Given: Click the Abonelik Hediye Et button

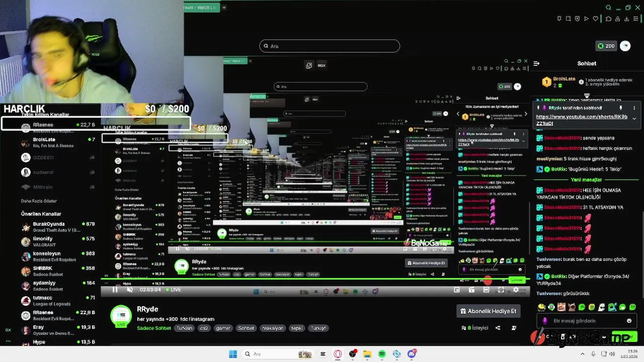Looking at the screenshot, I should [488, 311].
